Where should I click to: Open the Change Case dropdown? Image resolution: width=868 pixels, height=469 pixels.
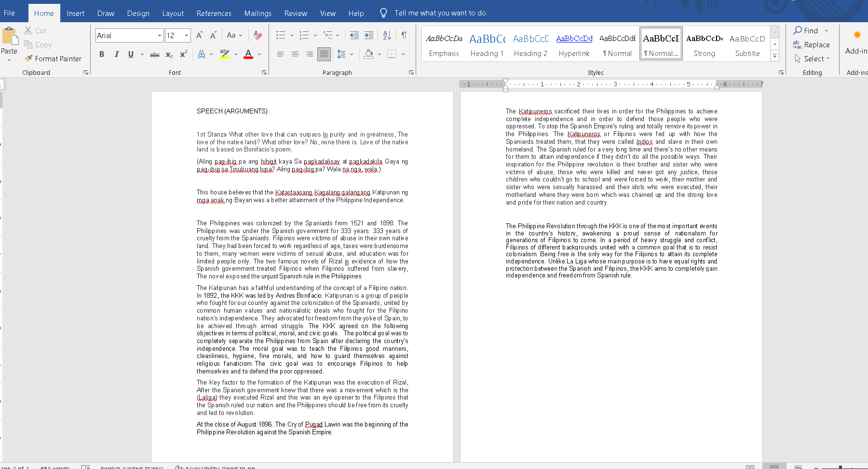point(234,35)
